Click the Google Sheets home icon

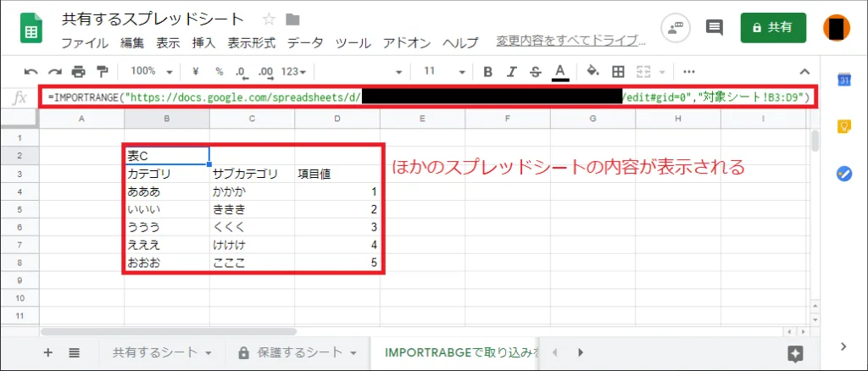[31, 28]
